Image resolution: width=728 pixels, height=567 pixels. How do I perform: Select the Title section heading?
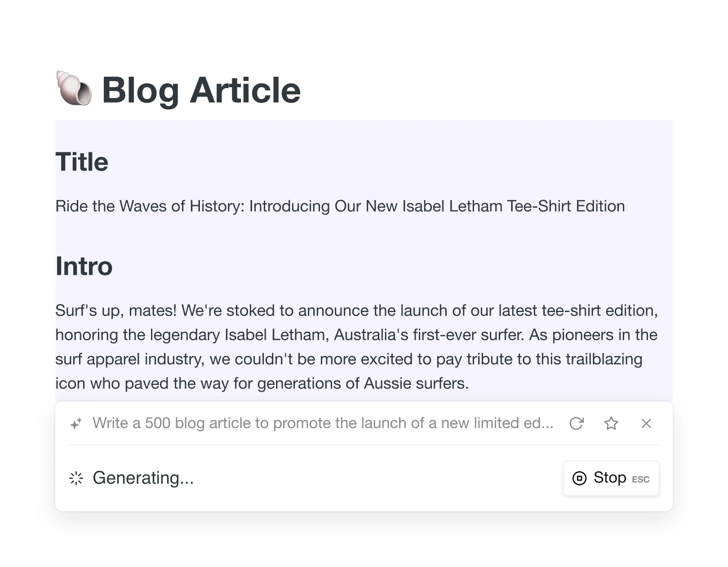(82, 162)
